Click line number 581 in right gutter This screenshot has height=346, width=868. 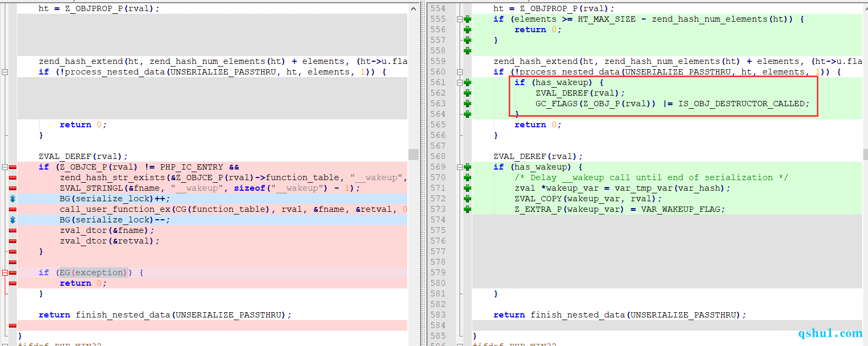pyautogui.click(x=437, y=294)
